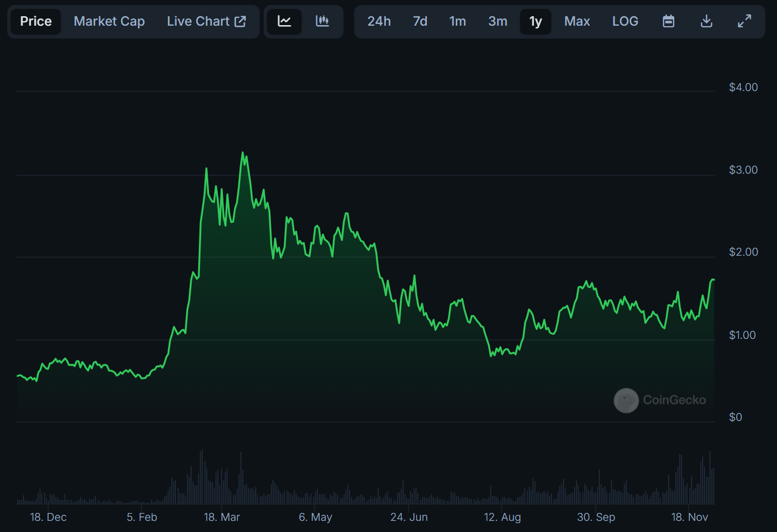Click the $2.00 price axis label
The image size is (777, 532).
coord(743,252)
